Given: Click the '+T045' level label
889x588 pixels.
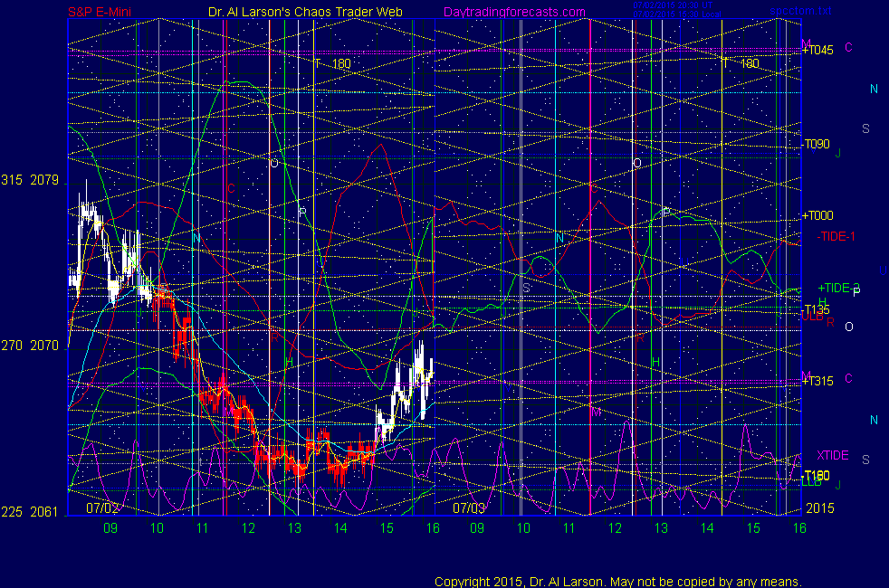Looking at the screenshot, I should [x=817, y=51].
